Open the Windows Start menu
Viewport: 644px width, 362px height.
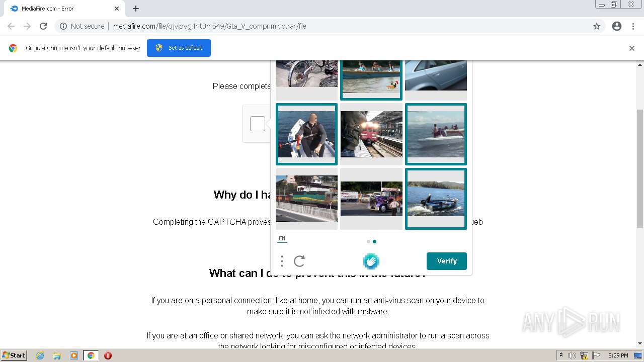(14, 355)
